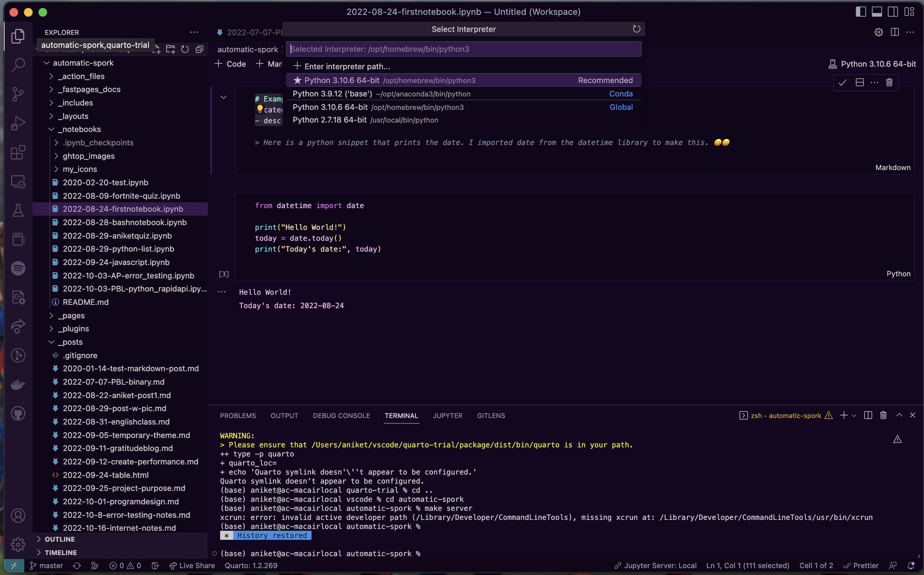Open the Extensions view icon
Viewport: 924px width, 575px height.
click(18, 153)
